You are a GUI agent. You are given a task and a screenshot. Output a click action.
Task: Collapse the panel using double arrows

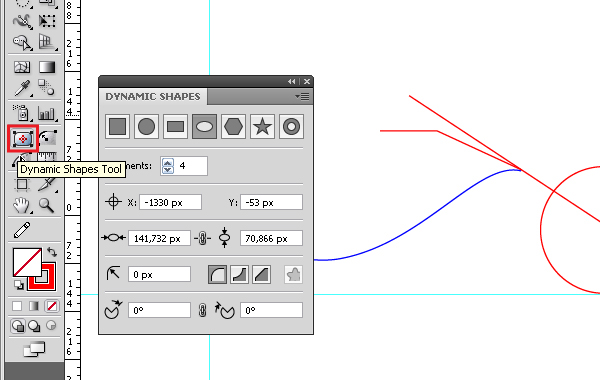pyautogui.click(x=292, y=82)
